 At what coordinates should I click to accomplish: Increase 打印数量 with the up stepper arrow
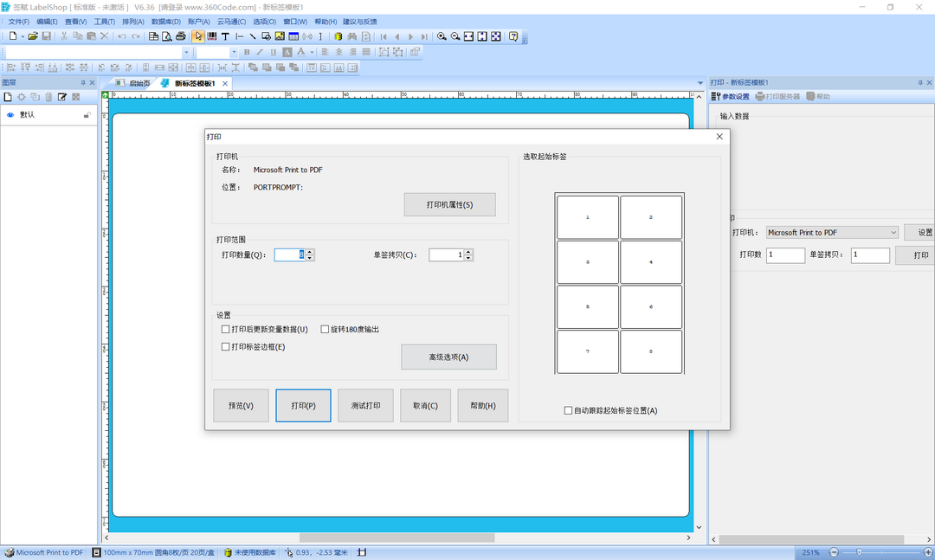click(x=310, y=252)
